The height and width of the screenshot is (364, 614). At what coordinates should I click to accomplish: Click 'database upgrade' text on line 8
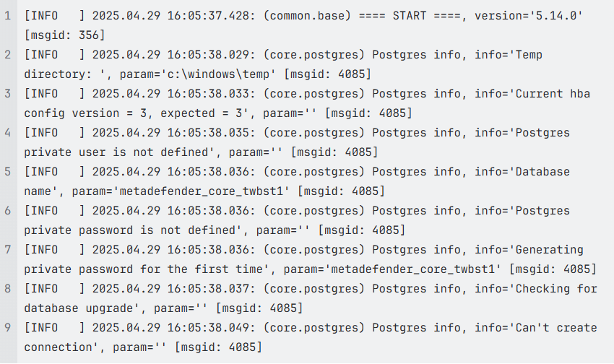click(x=78, y=308)
